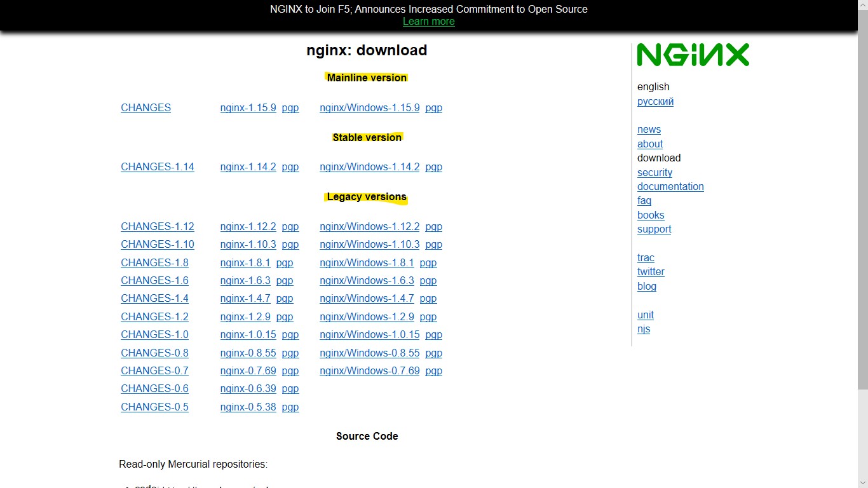The width and height of the screenshot is (868, 488).
Task: Download nginx/Windows-1.2.9
Action: pos(367,317)
